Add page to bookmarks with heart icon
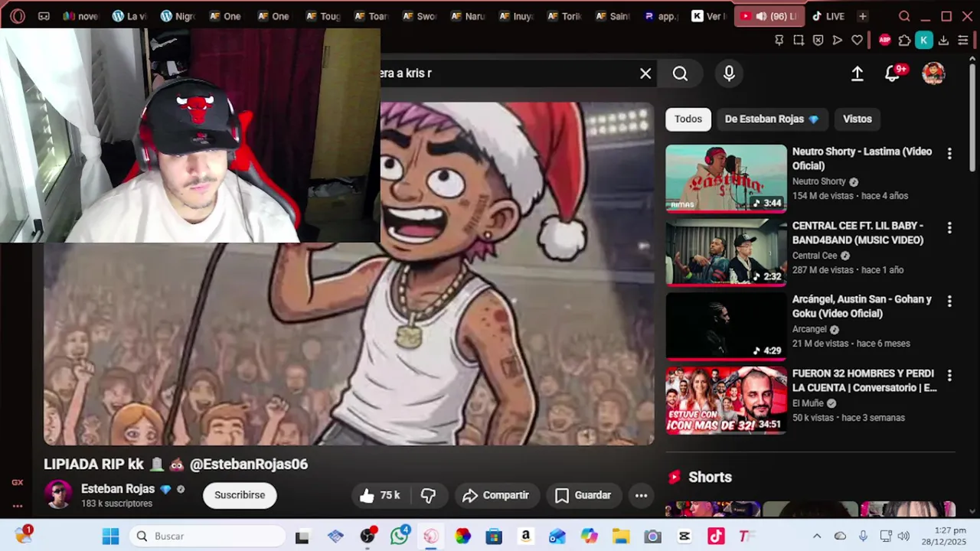The width and height of the screenshot is (980, 551). pyautogui.click(x=857, y=40)
